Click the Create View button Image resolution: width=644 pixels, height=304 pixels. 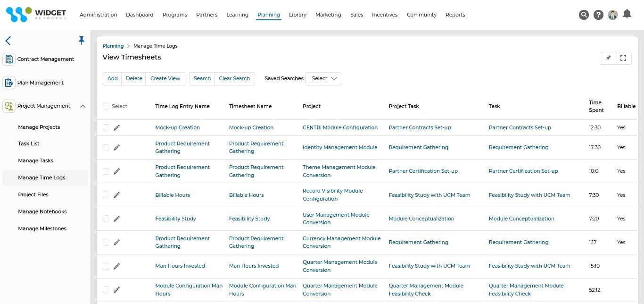click(165, 78)
